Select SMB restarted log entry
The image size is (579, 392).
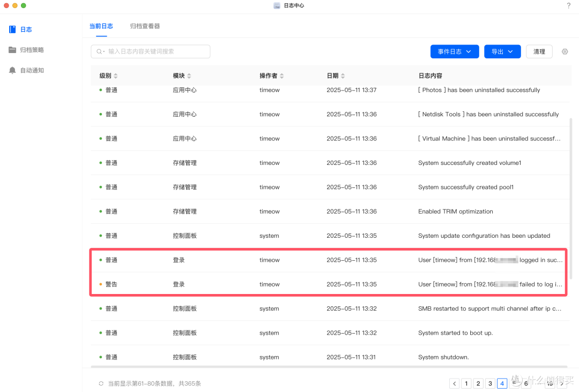point(330,308)
